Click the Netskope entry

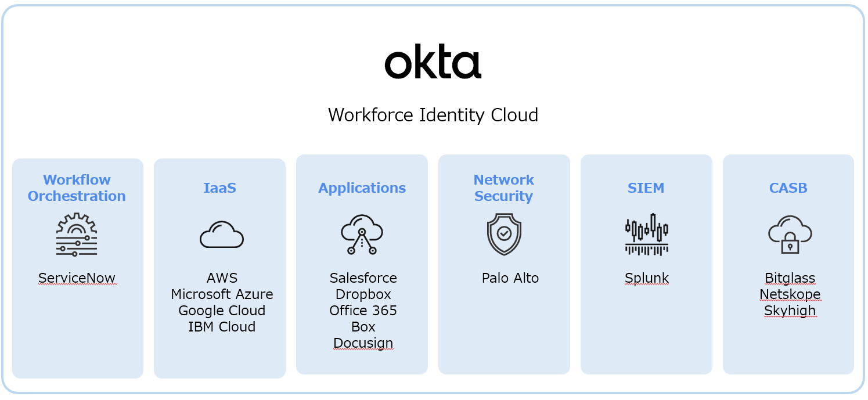click(x=790, y=294)
